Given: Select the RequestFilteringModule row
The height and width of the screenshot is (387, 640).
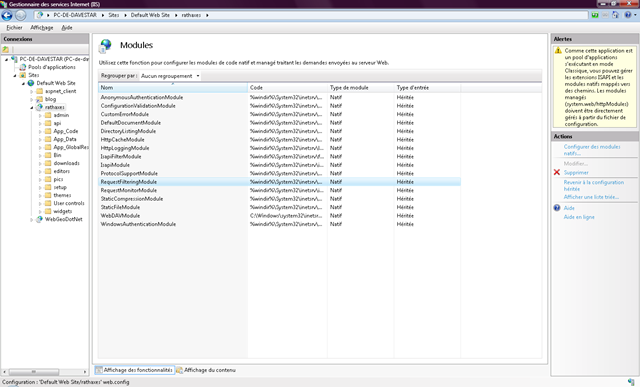Looking at the screenshot, I should coord(280,182).
